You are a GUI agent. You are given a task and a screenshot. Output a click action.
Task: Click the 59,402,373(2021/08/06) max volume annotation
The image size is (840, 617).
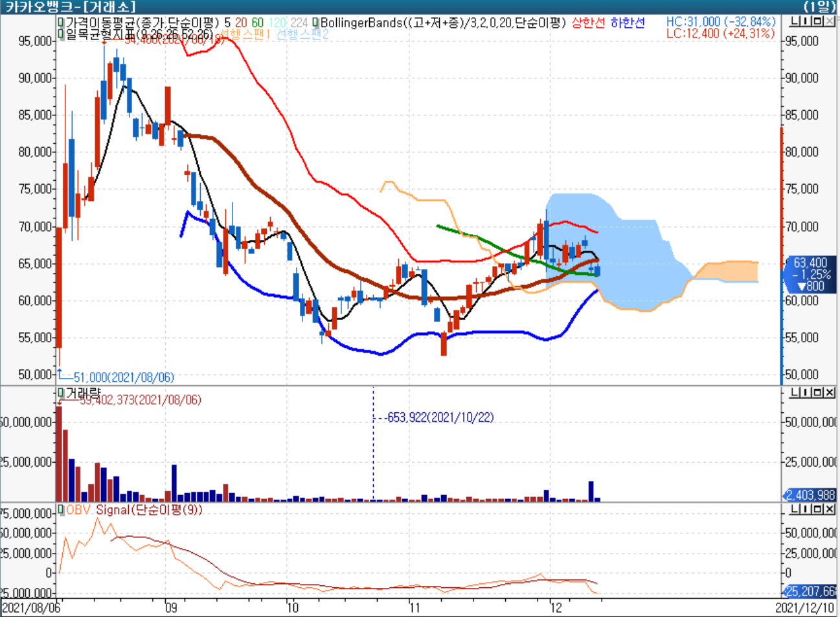pyautogui.click(x=141, y=401)
